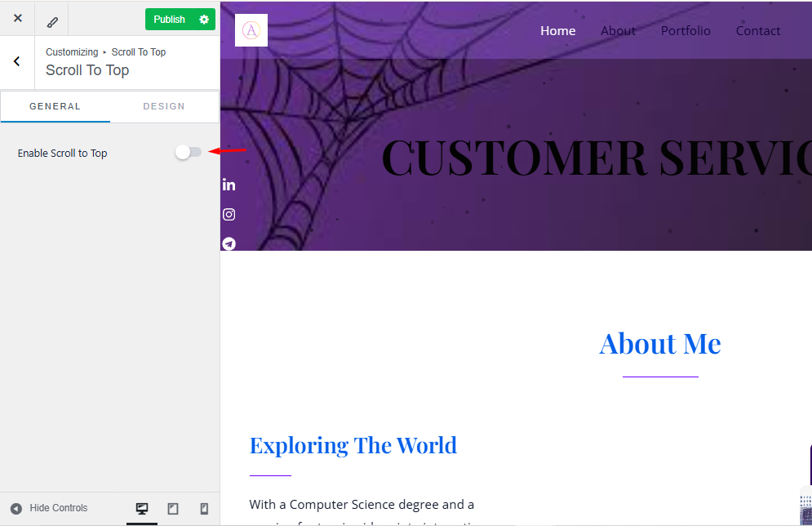Navigate to the Portfolio page
This screenshot has height=526, width=812.
coord(686,30)
